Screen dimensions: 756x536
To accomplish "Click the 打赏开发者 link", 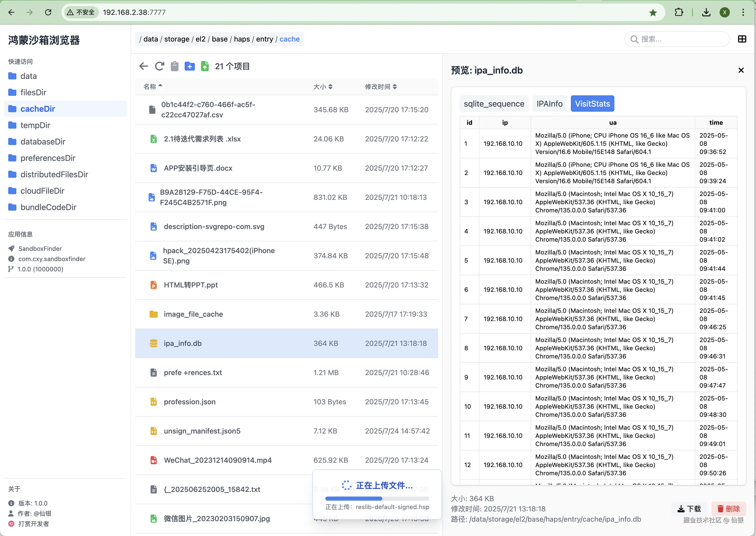I will 33,524.
